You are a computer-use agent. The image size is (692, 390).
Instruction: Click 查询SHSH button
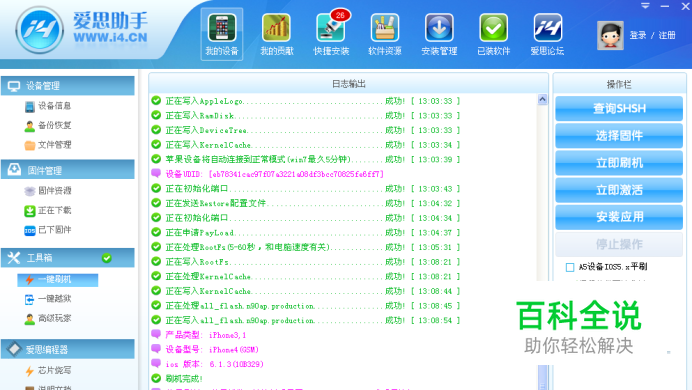point(619,109)
